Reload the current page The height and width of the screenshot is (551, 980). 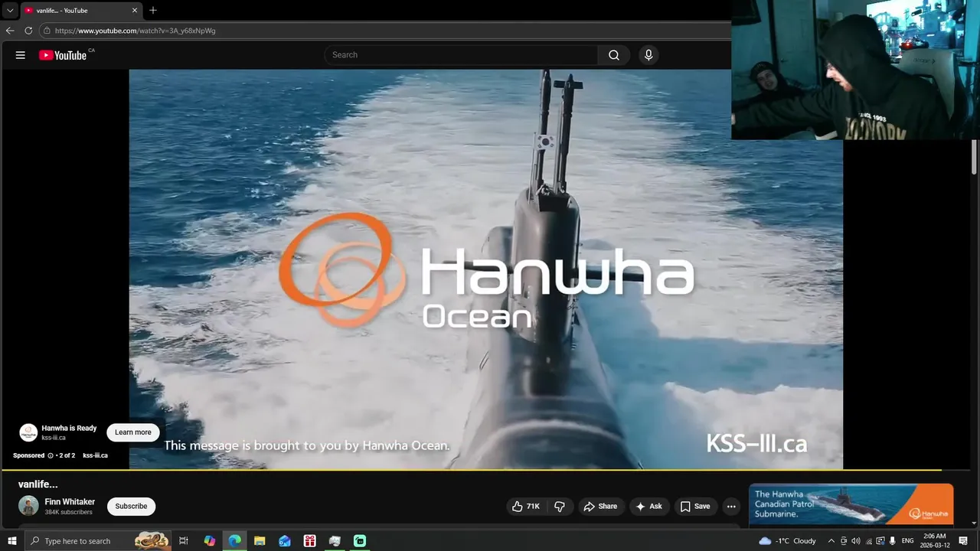[28, 31]
